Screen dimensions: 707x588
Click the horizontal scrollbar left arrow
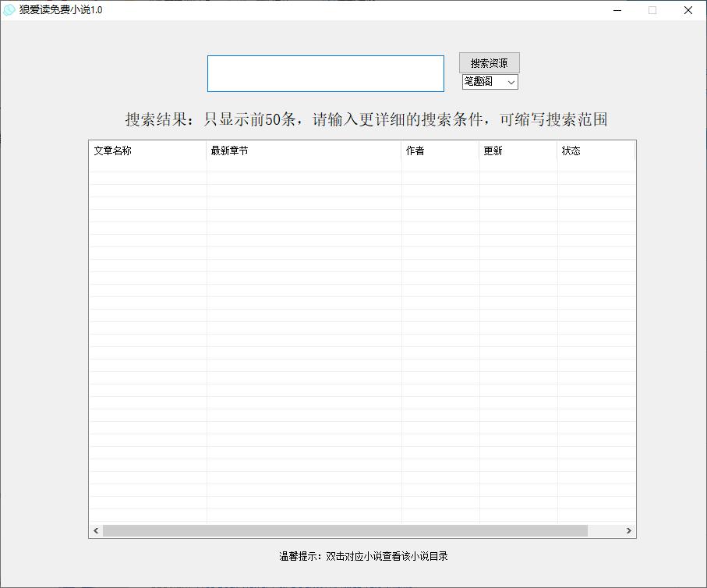[96, 531]
